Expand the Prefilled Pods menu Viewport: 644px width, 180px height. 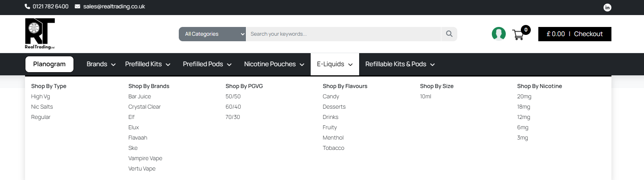207,64
